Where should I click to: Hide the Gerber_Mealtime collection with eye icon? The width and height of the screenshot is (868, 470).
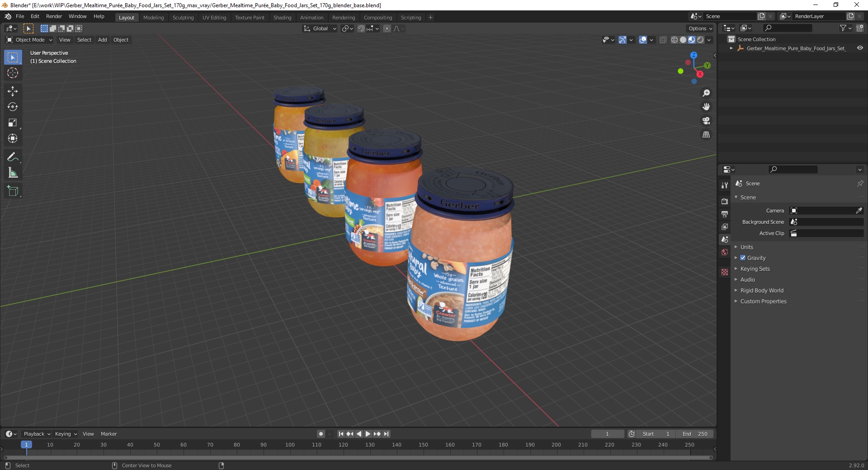860,48
